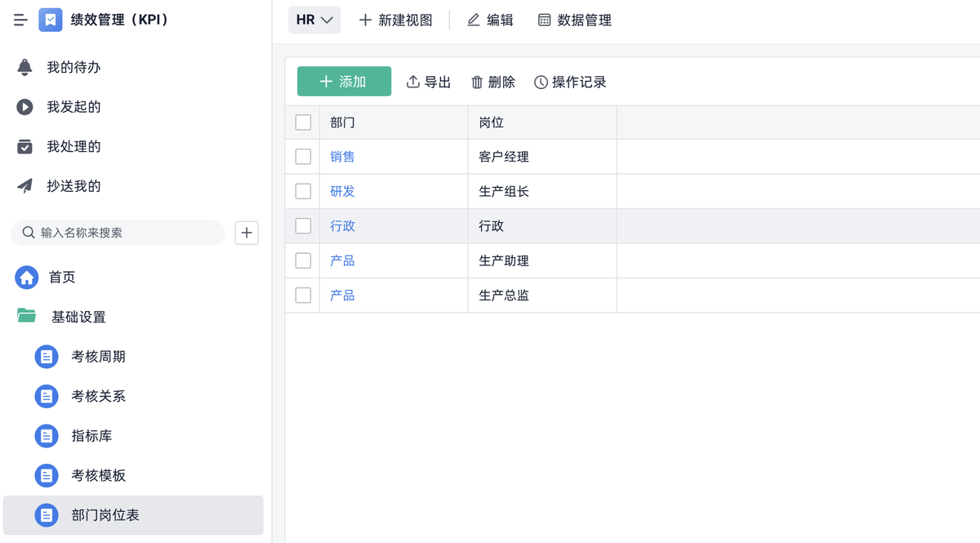The height and width of the screenshot is (543, 980).
Task: Click the green 添加 button
Action: [344, 82]
